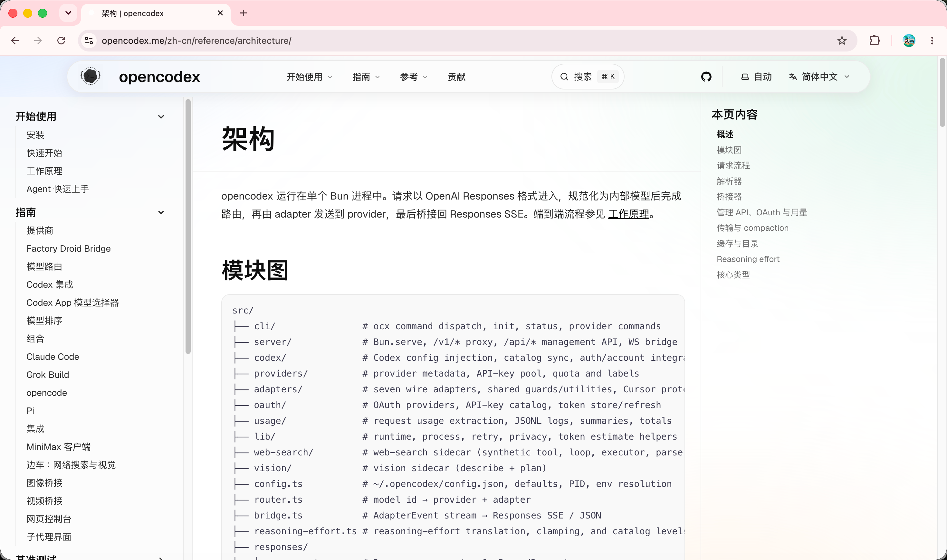This screenshot has width=947, height=560.
Task: Open the GitHub repository icon
Action: 706,77
